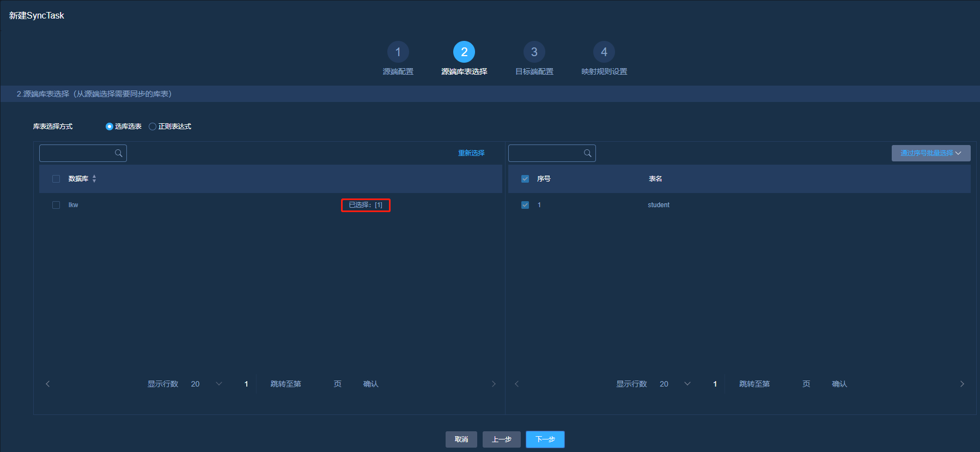Image resolution: width=980 pixels, height=452 pixels.
Task: Go to previous page in table list
Action: click(517, 384)
